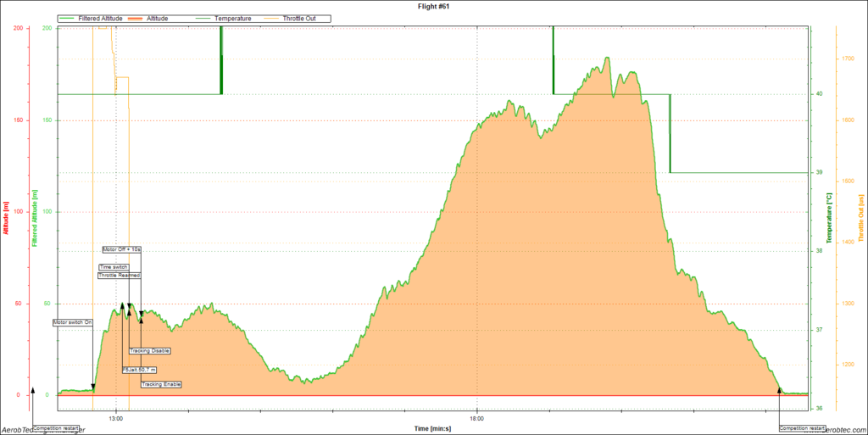Click the Temperature [°C] axis title
The width and height of the screenshot is (868, 435).
[831, 216]
